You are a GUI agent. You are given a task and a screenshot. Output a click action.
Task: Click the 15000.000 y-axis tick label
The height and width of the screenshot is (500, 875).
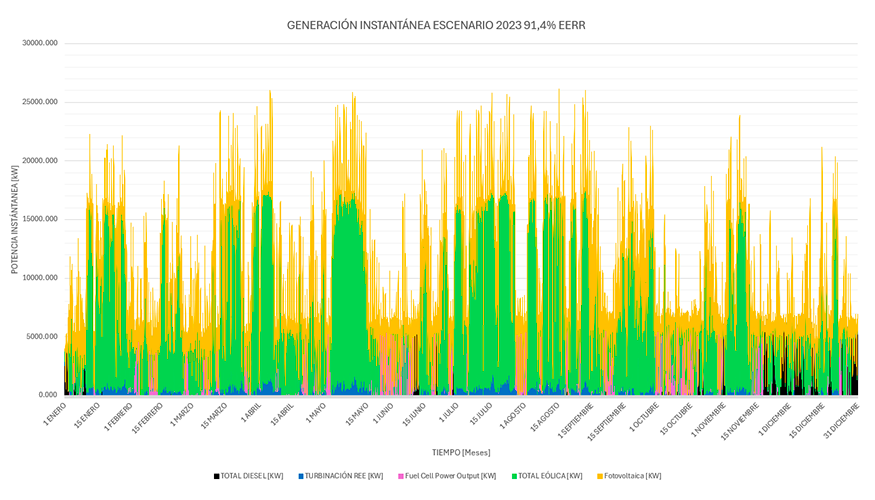pos(38,219)
